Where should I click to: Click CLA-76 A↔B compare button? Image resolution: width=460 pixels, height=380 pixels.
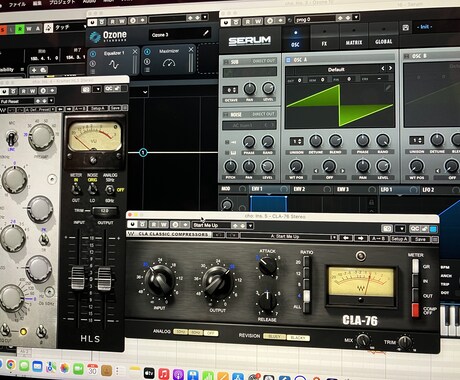pyautogui.click(x=378, y=239)
